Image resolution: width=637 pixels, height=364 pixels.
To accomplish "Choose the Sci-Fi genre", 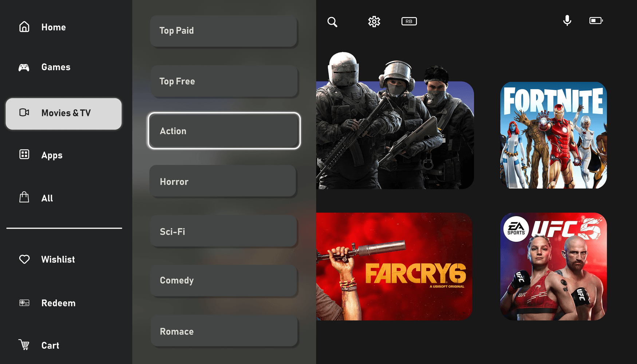I will pos(224,231).
